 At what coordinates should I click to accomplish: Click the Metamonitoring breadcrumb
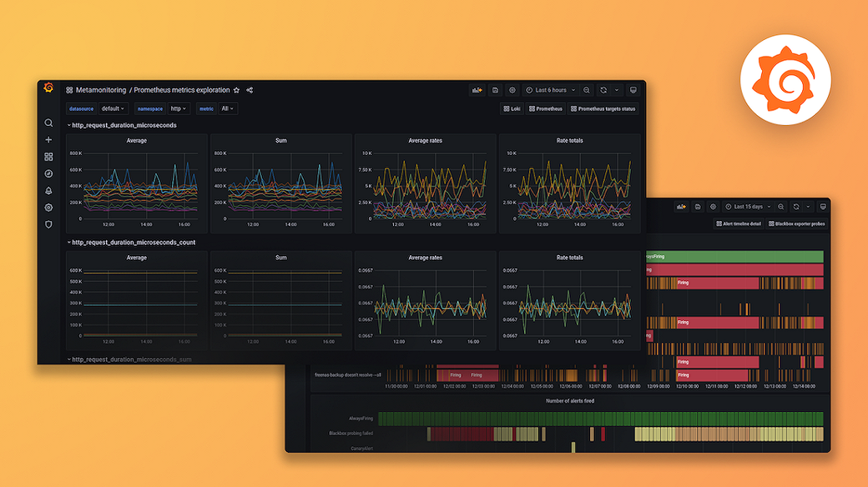point(101,89)
